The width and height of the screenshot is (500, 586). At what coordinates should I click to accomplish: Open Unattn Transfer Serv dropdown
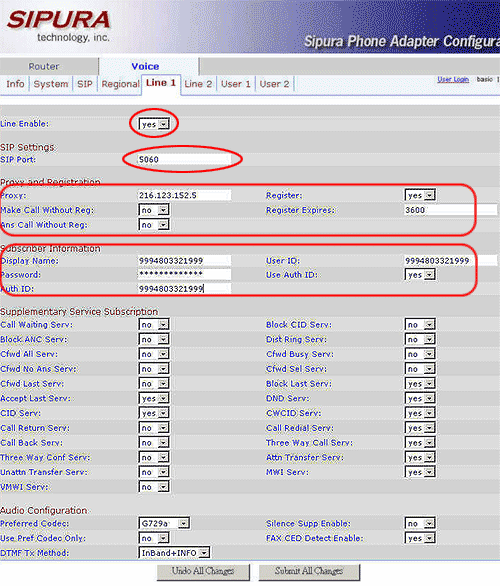[154, 472]
